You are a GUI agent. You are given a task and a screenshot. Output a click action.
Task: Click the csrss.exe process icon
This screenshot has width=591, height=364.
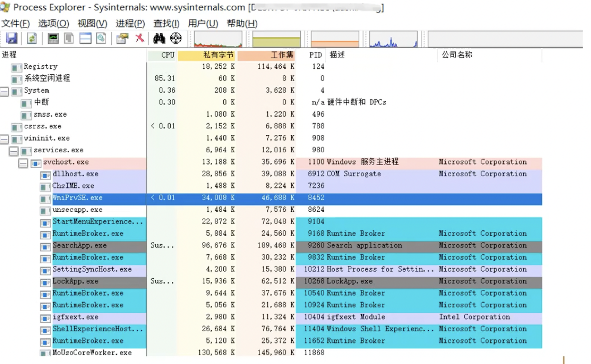(16, 128)
